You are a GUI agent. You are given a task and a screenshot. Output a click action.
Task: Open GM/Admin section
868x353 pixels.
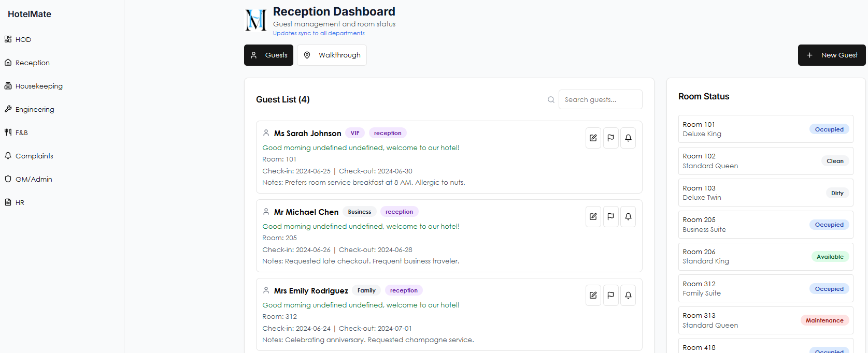[29, 179]
